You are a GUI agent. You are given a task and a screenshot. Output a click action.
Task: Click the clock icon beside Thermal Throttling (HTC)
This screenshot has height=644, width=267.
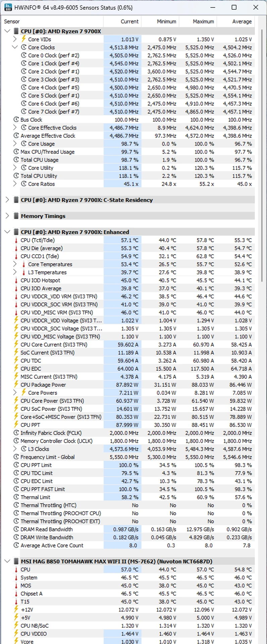click(x=16, y=505)
